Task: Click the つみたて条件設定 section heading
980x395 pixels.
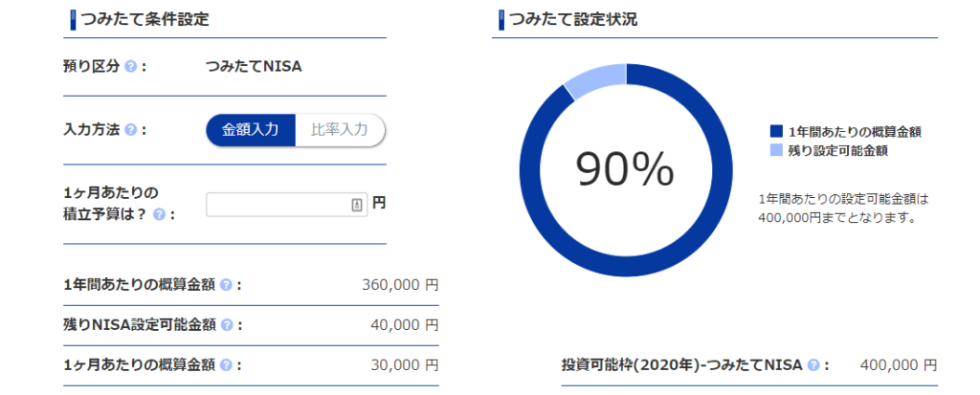Action: coord(145,19)
